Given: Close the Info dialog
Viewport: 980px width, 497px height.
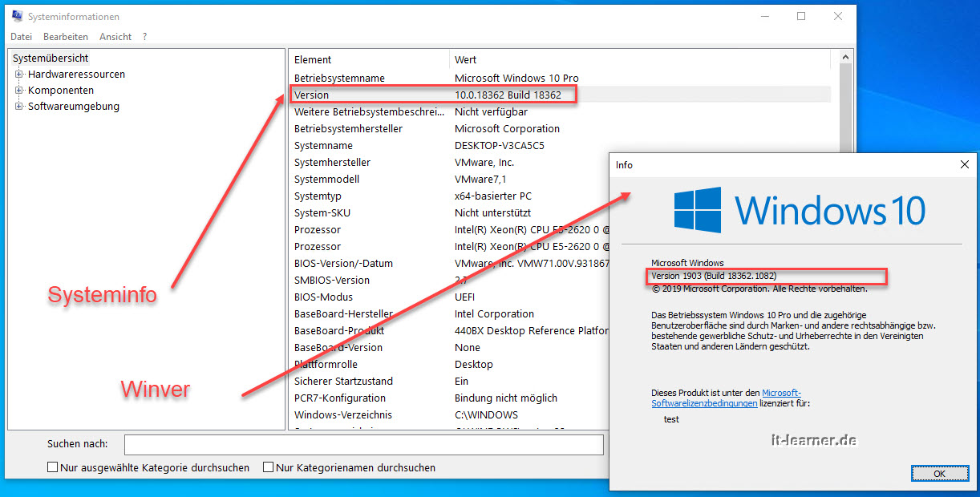Looking at the screenshot, I should coord(964,164).
